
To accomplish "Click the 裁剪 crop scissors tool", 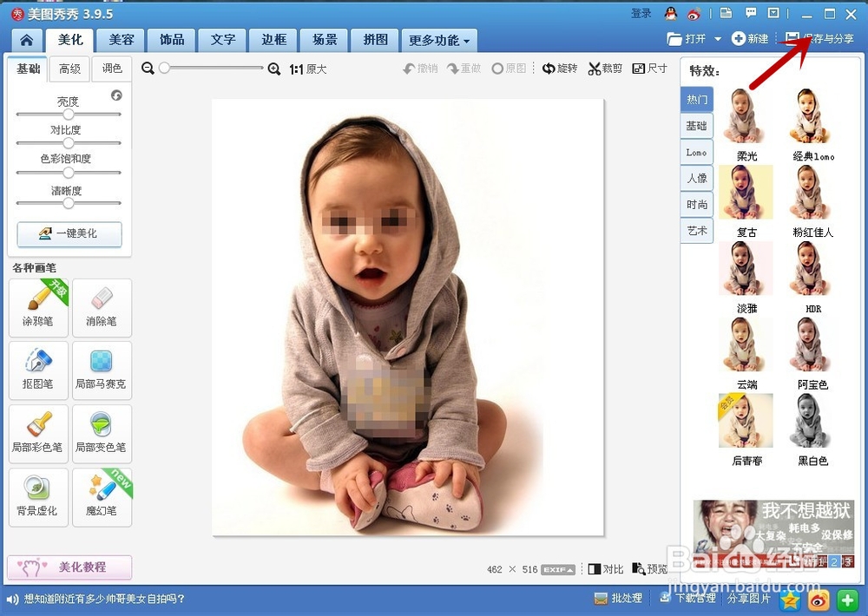I will [604, 69].
